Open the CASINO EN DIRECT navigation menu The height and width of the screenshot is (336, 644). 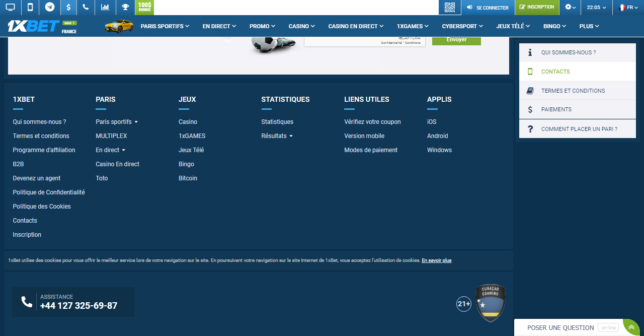coord(356,26)
